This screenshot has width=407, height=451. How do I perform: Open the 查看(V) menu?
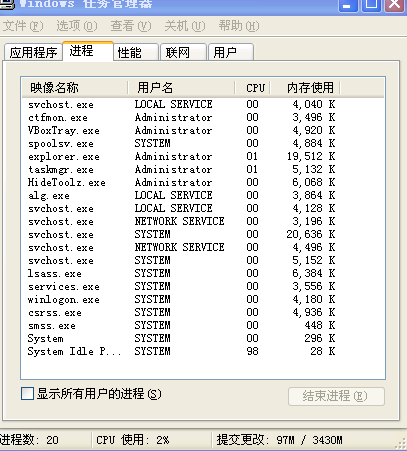131,26
